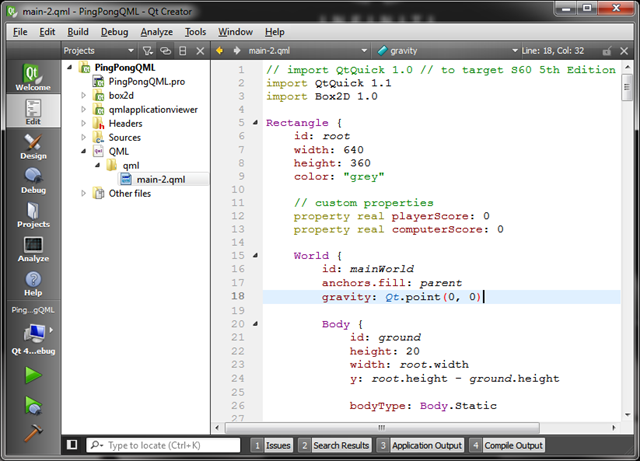Split the Projects side pane
Screen dimensions: 640x461
(183, 51)
